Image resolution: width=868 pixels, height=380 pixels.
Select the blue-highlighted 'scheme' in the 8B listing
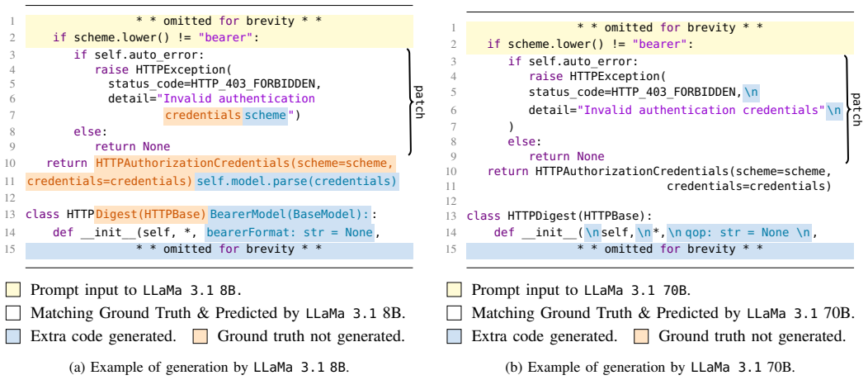[x=265, y=115]
